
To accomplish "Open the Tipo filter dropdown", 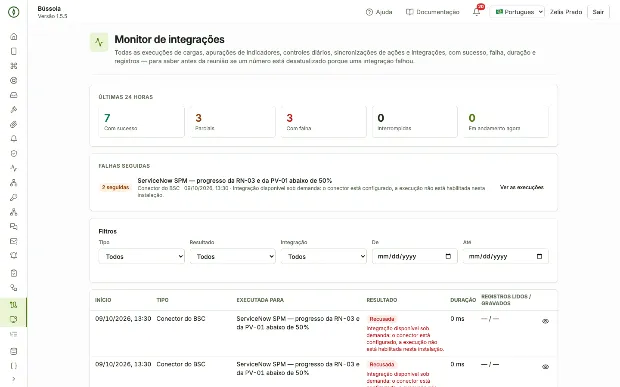I will pos(142,256).
